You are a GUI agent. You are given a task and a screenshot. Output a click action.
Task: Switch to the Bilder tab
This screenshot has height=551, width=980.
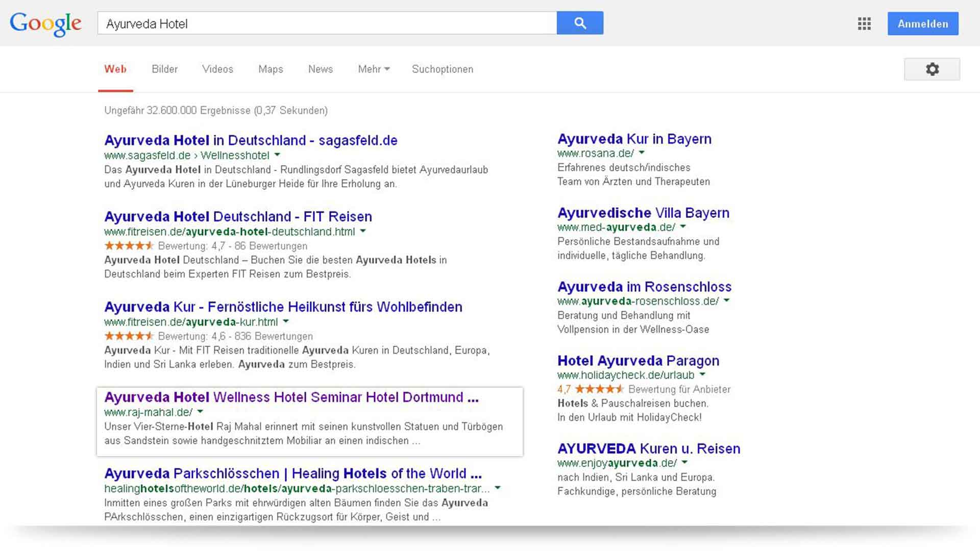pos(164,69)
